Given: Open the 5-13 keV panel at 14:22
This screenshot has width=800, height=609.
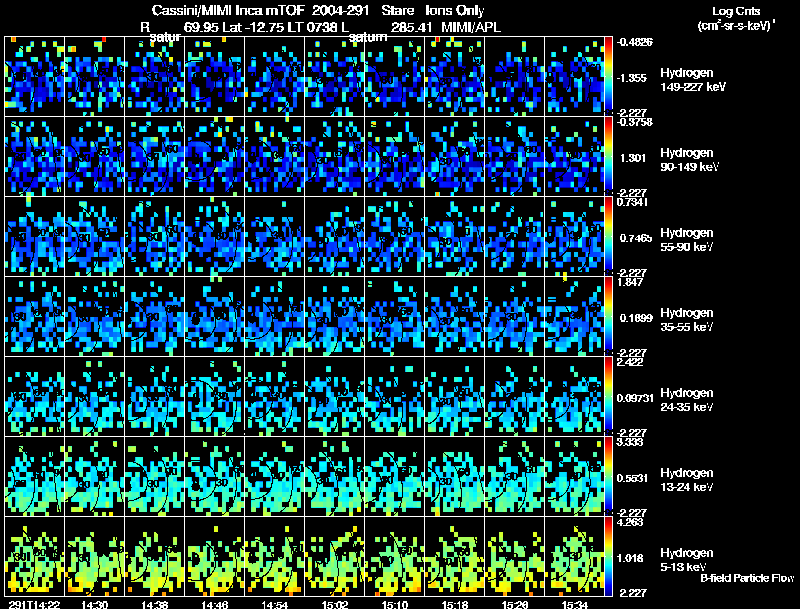Looking at the screenshot, I should [x=34, y=556].
